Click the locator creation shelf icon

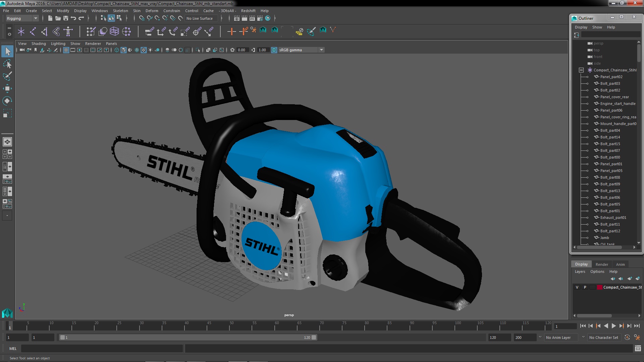[21, 32]
